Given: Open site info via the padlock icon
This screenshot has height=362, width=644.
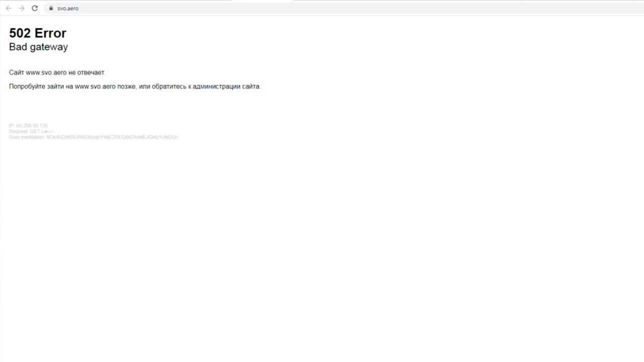Looking at the screenshot, I should [51, 8].
